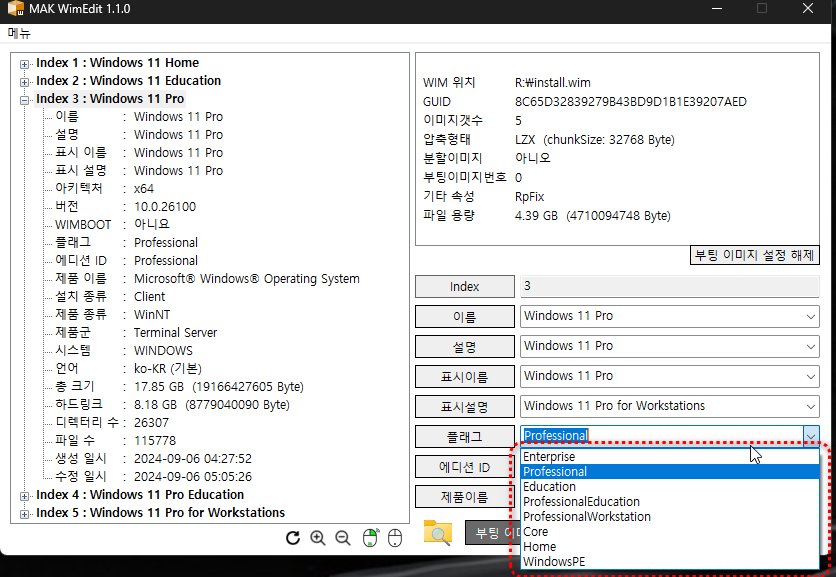The height and width of the screenshot is (577, 836).
Task: Select the Index 2 : Windows 11 Education row
Action: coord(128,81)
